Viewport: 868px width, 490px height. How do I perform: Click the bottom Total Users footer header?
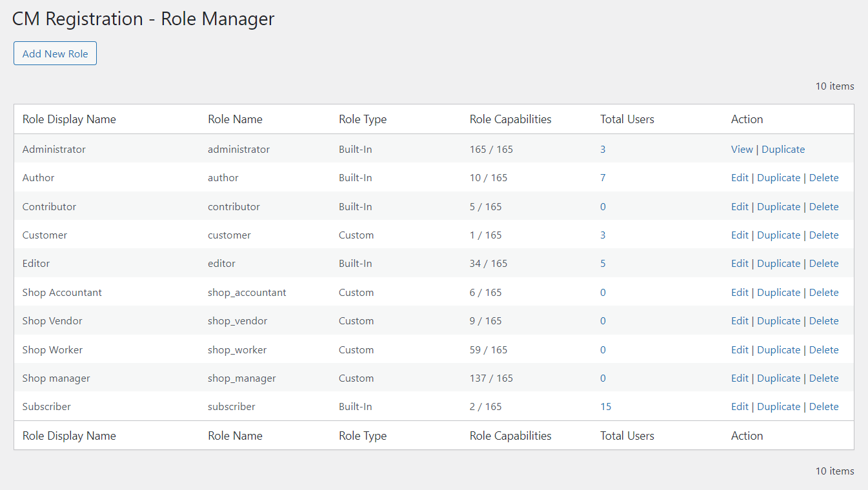pos(627,436)
